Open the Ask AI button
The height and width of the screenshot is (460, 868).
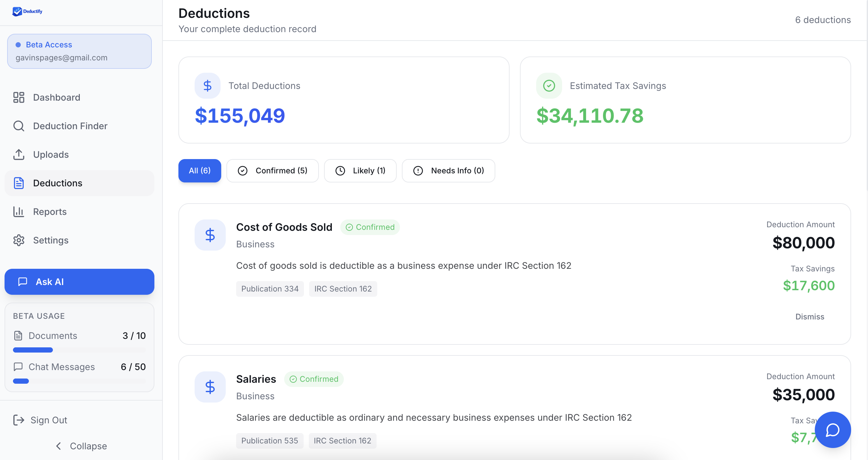tap(79, 281)
